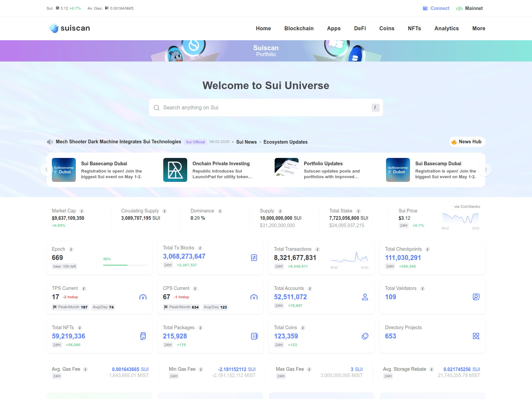
Task: Open the Mainnet network selector
Action: (x=469, y=8)
